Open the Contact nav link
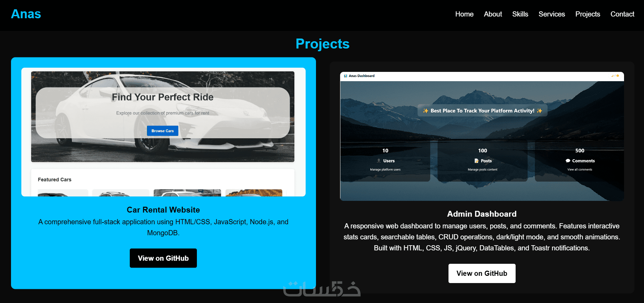The height and width of the screenshot is (303, 644). click(x=622, y=14)
